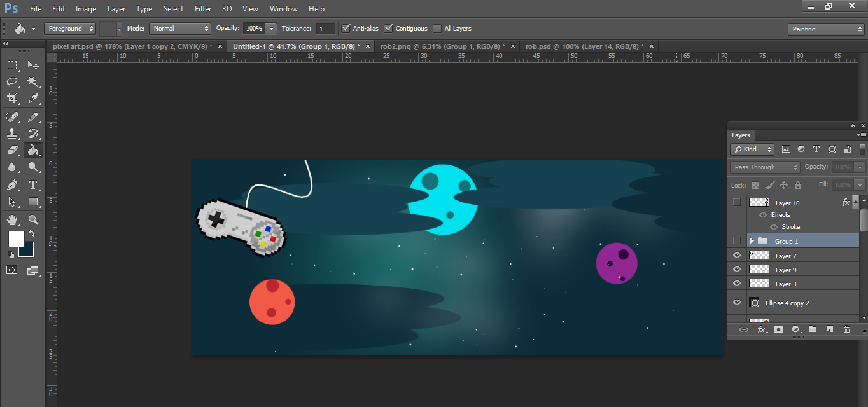Filter layers by adjustment layers
The width and height of the screenshot is (868, 407).
[801, 149]
